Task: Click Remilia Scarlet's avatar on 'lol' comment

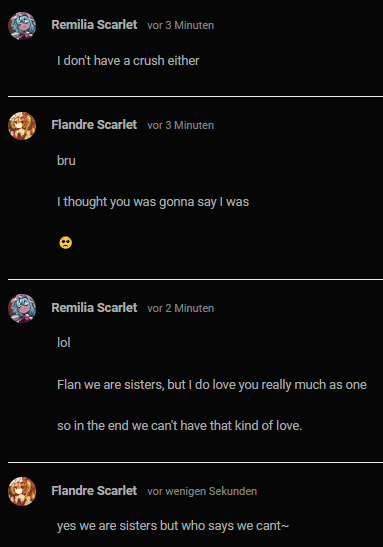Action: [22, 308]
